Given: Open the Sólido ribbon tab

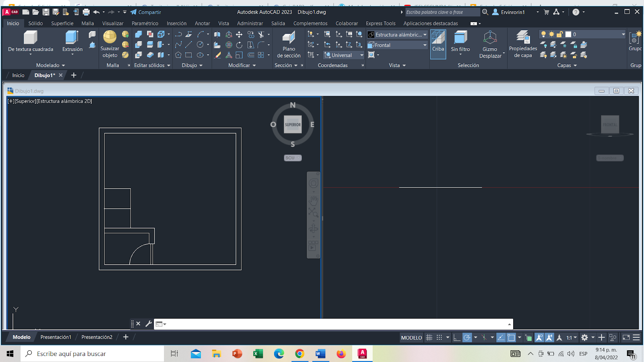Looking at the screenshot, I should point(35,23).
